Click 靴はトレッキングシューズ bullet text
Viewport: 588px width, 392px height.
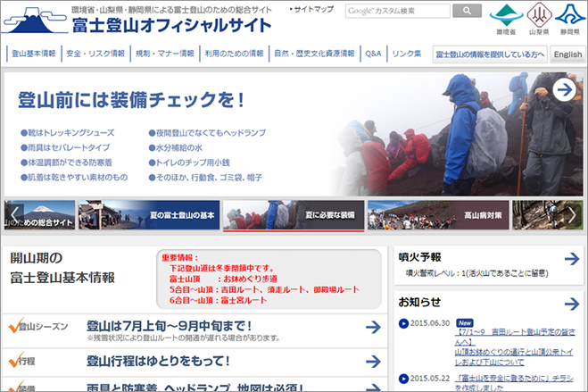(x=68, y=133)
